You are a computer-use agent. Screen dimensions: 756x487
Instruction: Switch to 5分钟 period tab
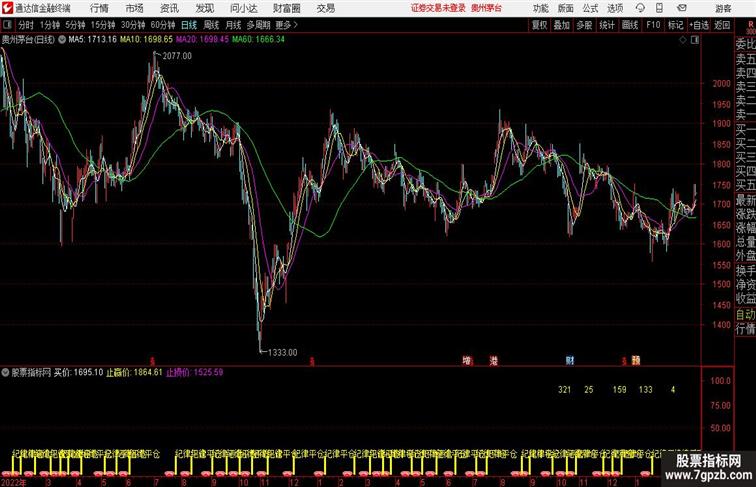[x=75, y=25]
